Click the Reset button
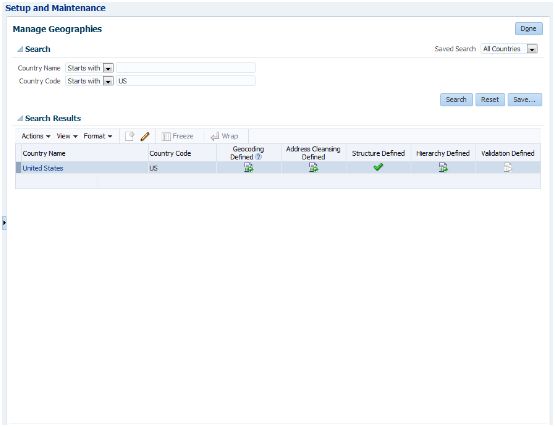Viewport: 555px width, 427px height. tap(490, 99)
